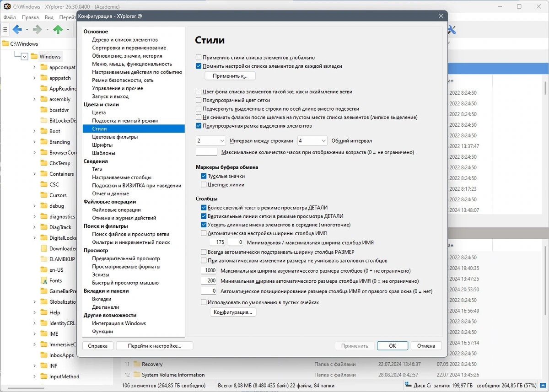Uncheck 'Полупрозрачная рамка выделения элементов'
Screen dimensions: 549x392
199,126
